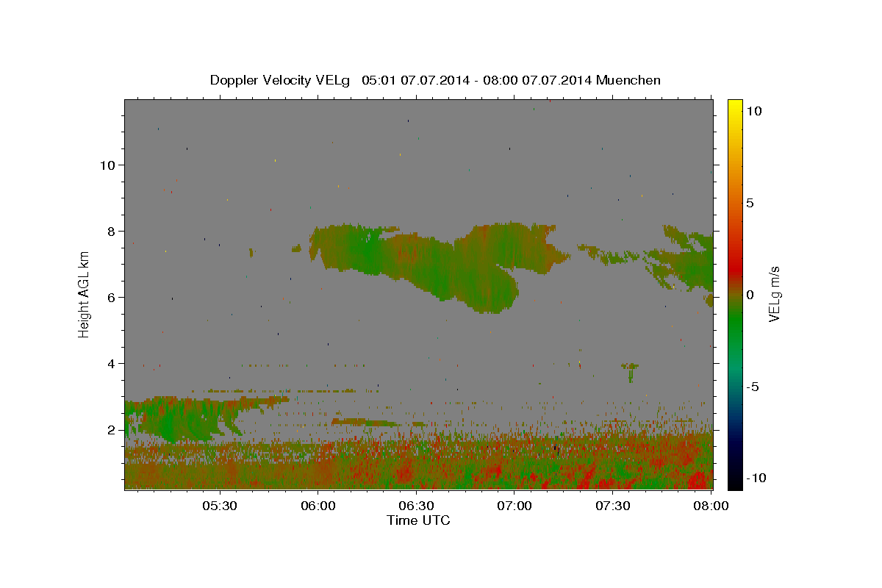This screenshot has height=588, width=882.
Task: Click the height axis '6' tick label
Action: 111,297
